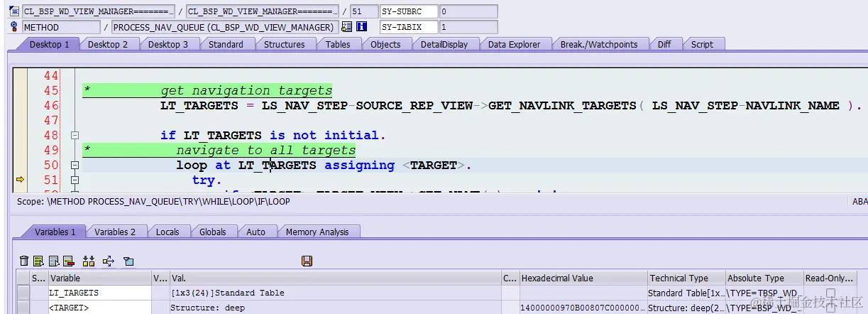Click the SY-SUBRC value field showing 0
Viewport: 868px width, 314px height.
[468, 11]
